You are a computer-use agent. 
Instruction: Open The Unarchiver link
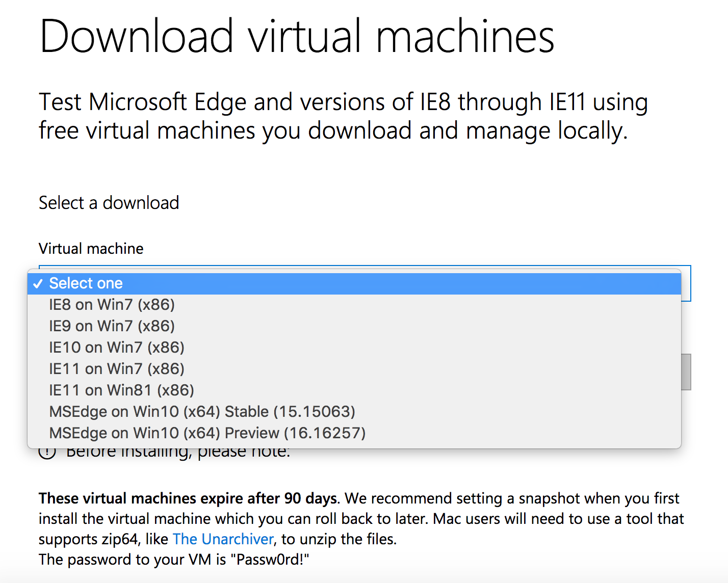pyautogui.click(x=223, y=539)
